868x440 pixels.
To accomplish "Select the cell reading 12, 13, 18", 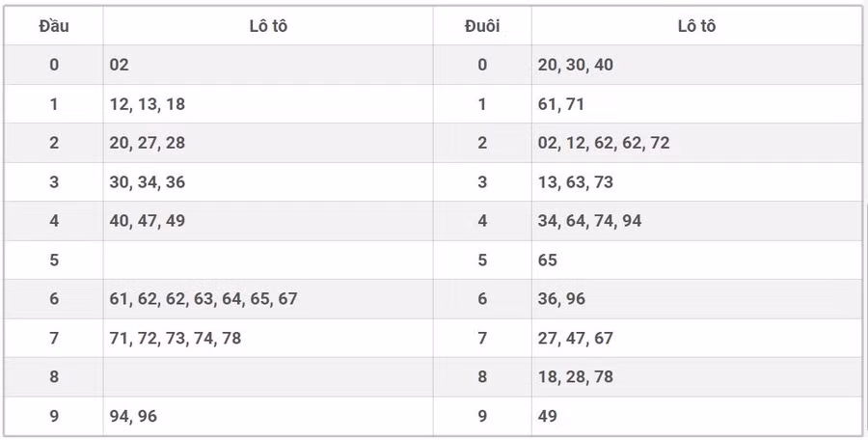I will pyautogui.click(x=148, y=104).
